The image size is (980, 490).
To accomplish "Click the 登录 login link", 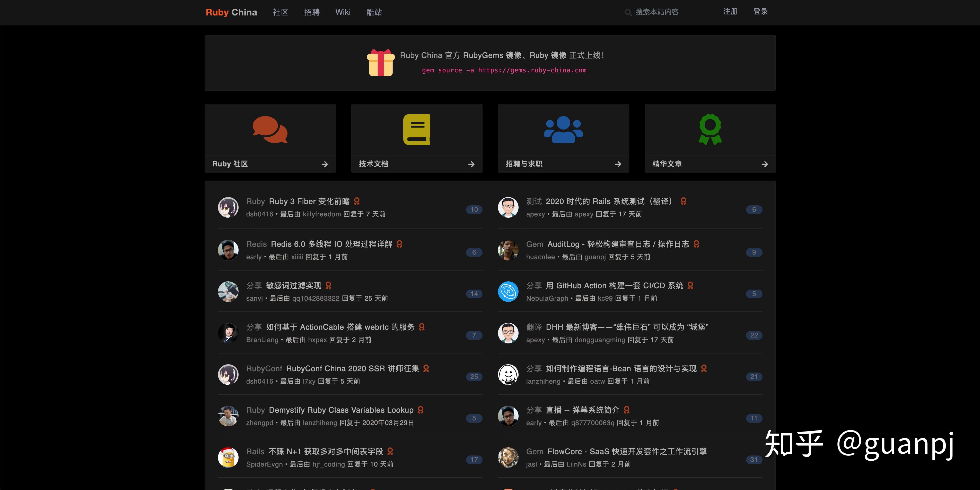I will point(760,12).
